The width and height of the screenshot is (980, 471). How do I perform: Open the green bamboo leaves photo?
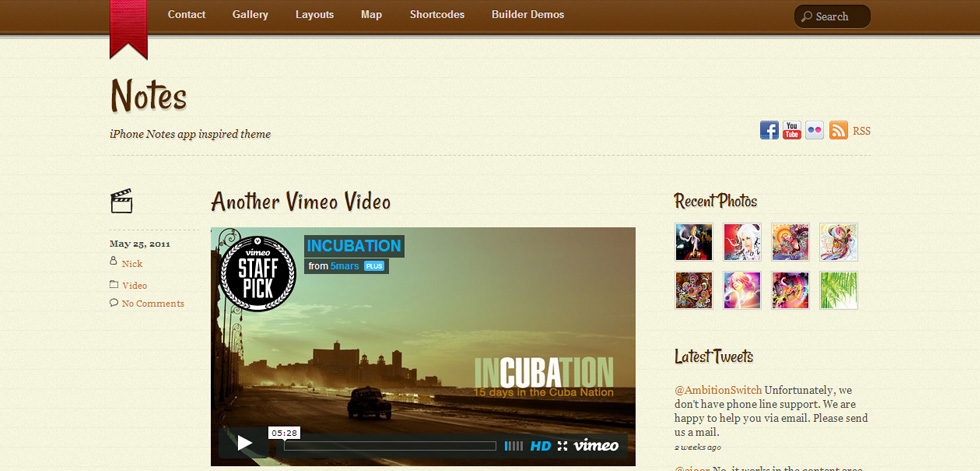click(838, 290)
